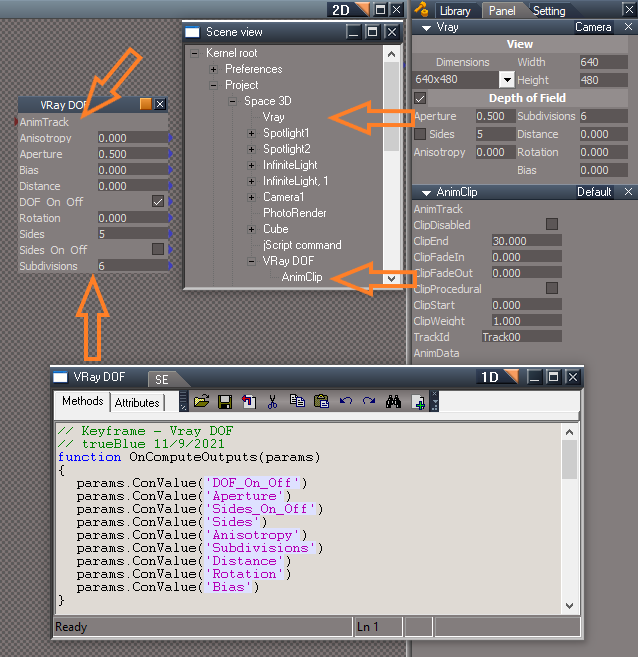Click the Subdivisions output connector on node
The width and height of the screenshot is (638, 657).
tap(170, 266)
